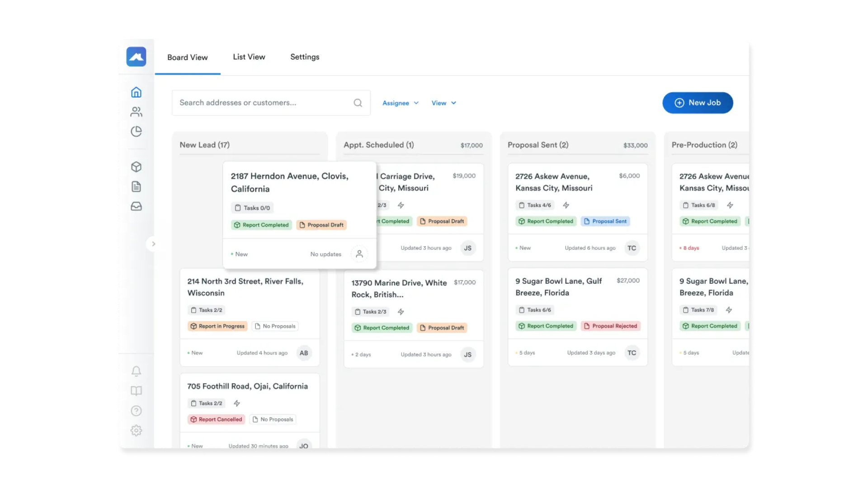The image size is (868, 488).
Task: Expand the sidebar with the arrow chevron
Action: (x=153, y=244)
